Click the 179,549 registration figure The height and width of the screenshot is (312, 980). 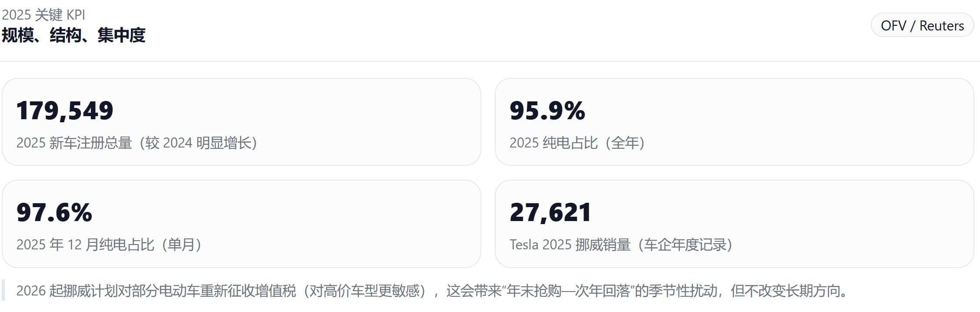(65, 111)
